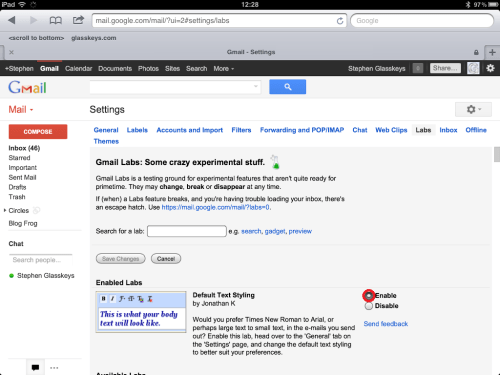Select the Labs tab
Viewport: 500px width, 375px height.
coord(423,130)
